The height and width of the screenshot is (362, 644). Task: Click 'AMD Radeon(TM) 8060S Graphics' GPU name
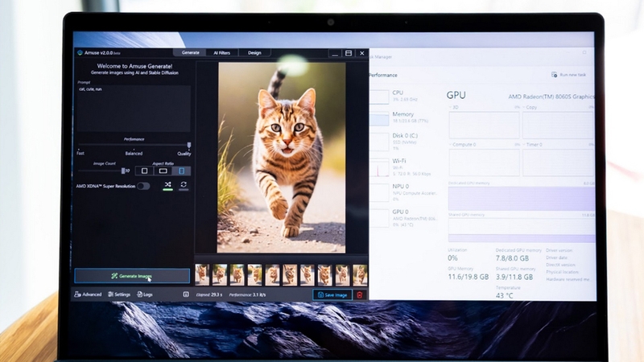pos(551,97)
